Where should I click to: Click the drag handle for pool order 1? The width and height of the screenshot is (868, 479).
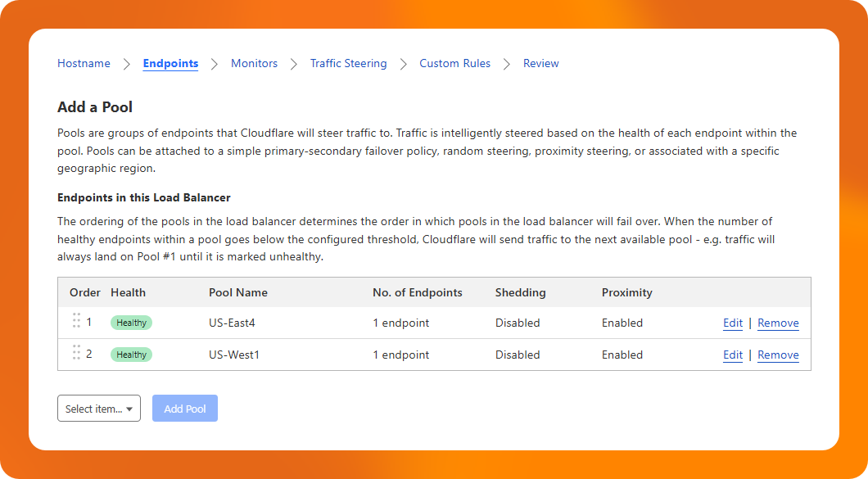pyautogui.click(x=76, y=321)
